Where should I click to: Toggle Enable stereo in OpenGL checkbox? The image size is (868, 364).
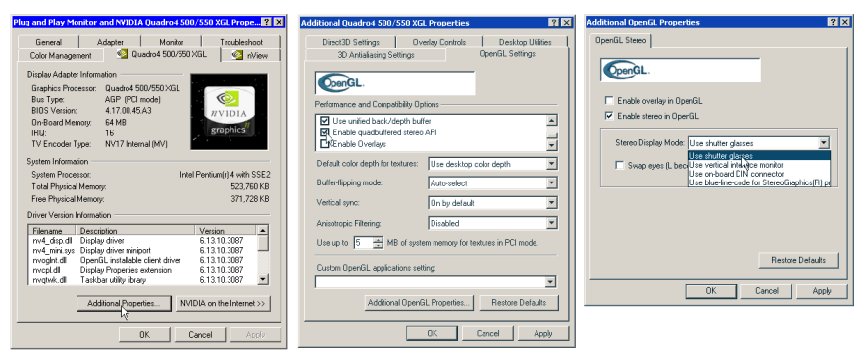point(609,116)
